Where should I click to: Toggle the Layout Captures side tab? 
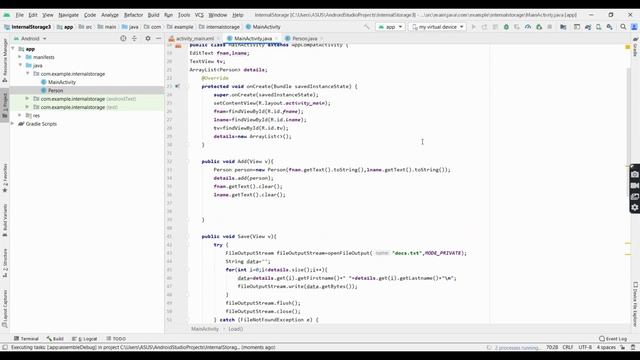point(5,309)
